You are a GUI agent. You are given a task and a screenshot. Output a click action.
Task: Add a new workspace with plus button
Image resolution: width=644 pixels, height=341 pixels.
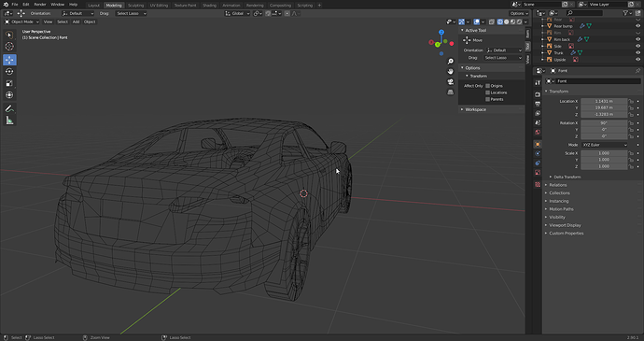click(320, 6)
